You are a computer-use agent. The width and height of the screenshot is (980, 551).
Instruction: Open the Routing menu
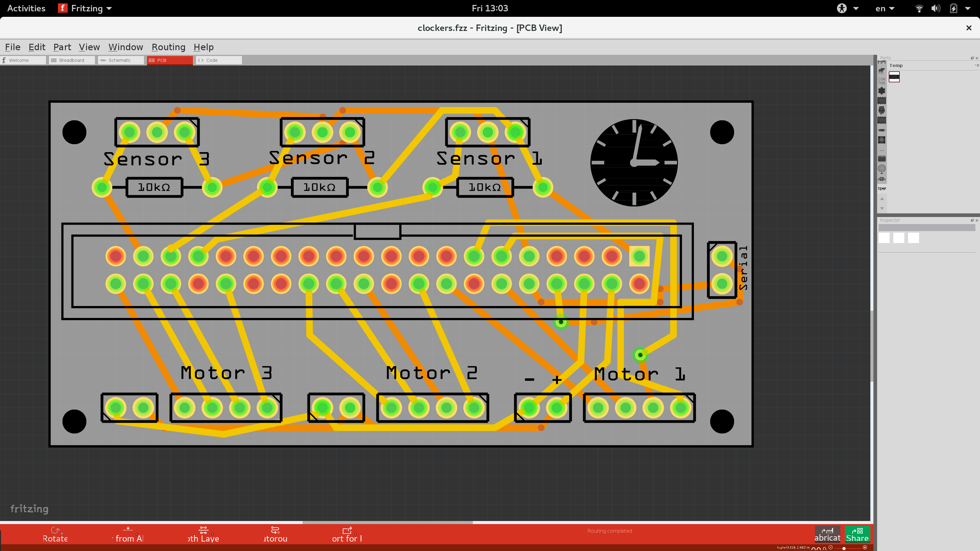168,47
